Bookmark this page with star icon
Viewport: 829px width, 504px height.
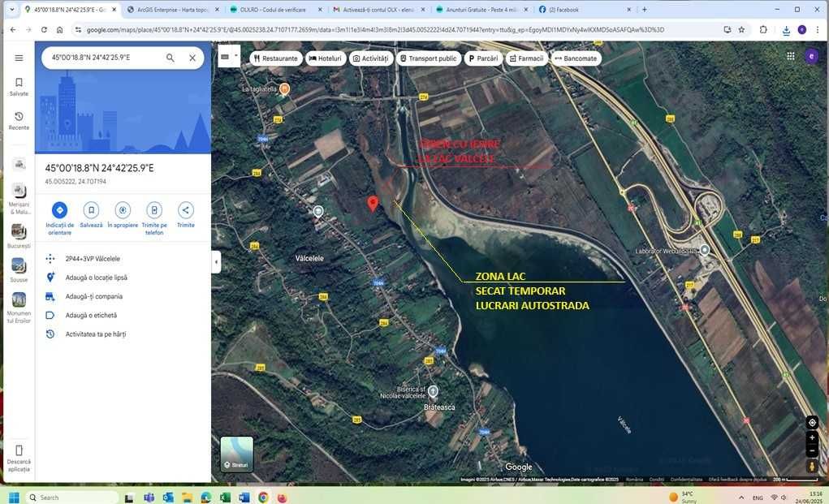741,29
